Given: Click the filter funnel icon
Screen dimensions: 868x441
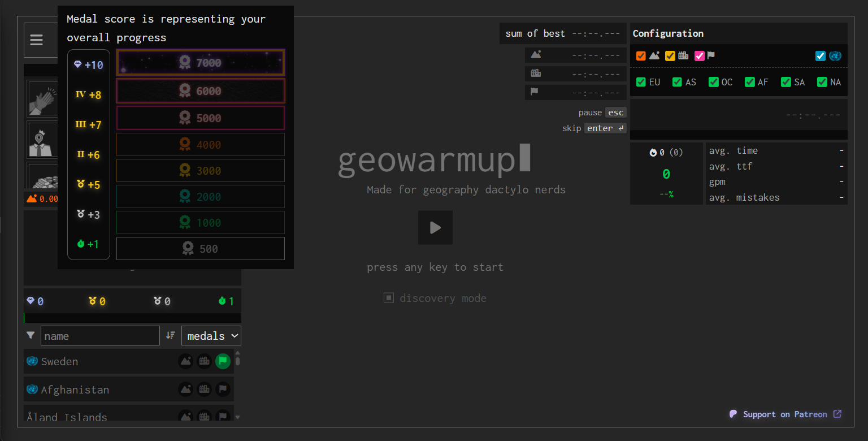Looking at the screenshot, I should [x=31, y=335].
